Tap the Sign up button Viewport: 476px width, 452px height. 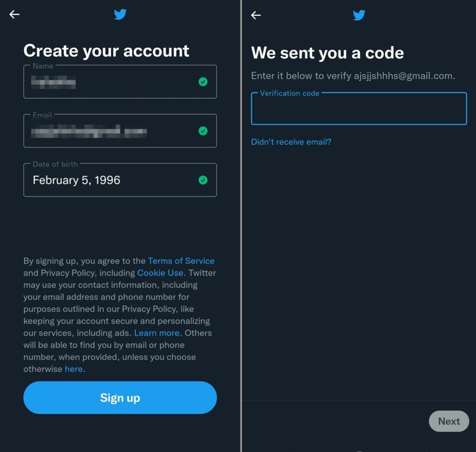point(120,398)
